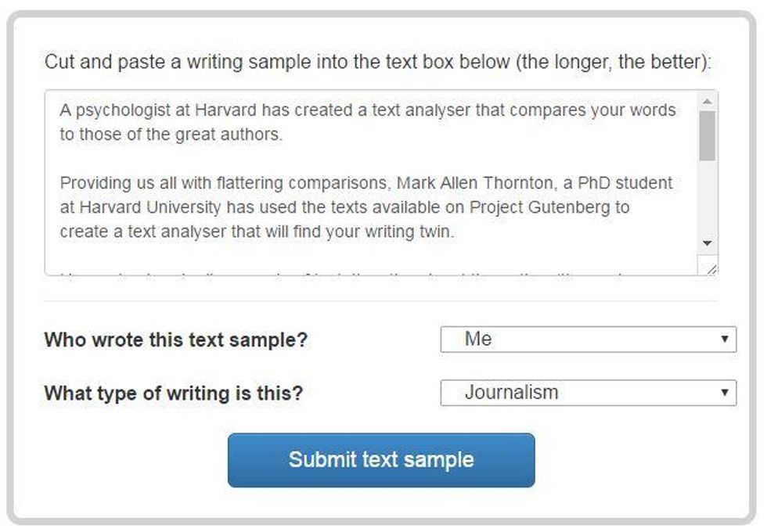The width and height of the screenshot is (767, 532).
Task: Open the "Who wrote this text sample?" combo box
Action: 588,340
